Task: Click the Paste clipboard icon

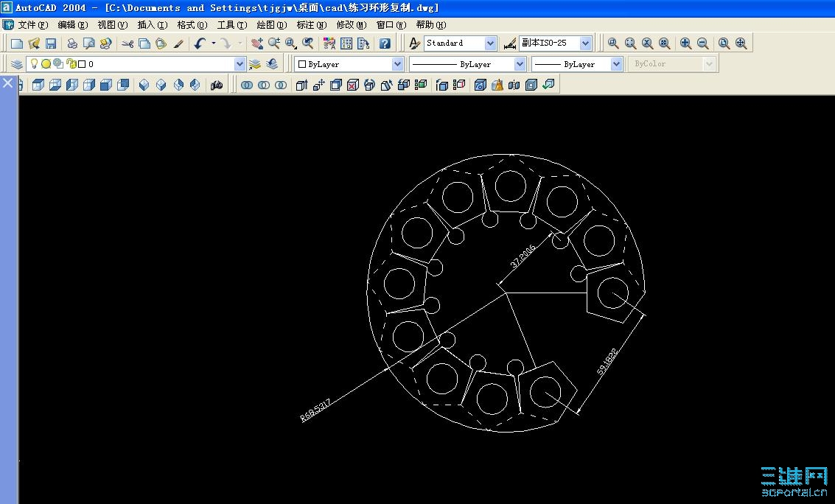Action: point(161,43)
